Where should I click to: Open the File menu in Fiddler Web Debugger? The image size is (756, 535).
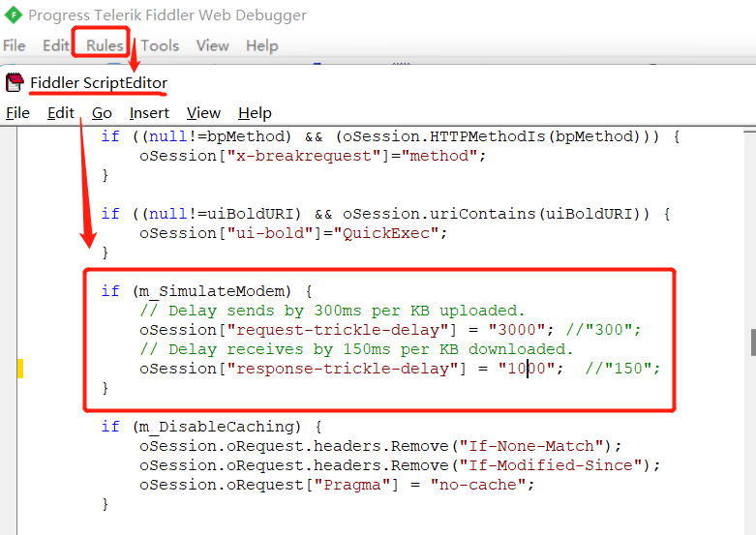click(x=14, y=45)
